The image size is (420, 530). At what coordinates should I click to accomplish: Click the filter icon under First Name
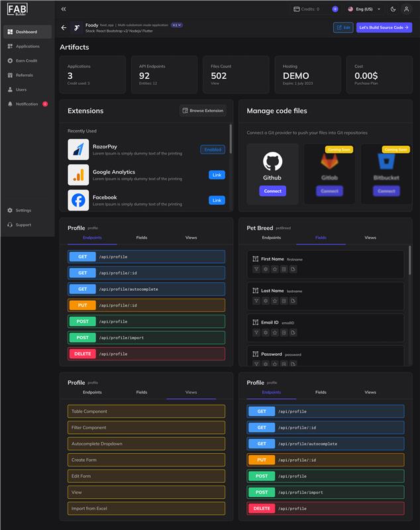[256, 269]
